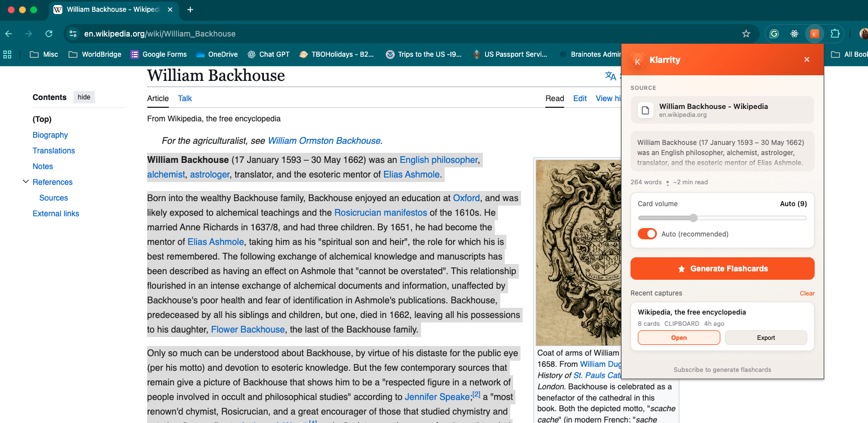The image size is (868, 423).
Task: Click the Wikipedia language translate icon
Action: 610,76
